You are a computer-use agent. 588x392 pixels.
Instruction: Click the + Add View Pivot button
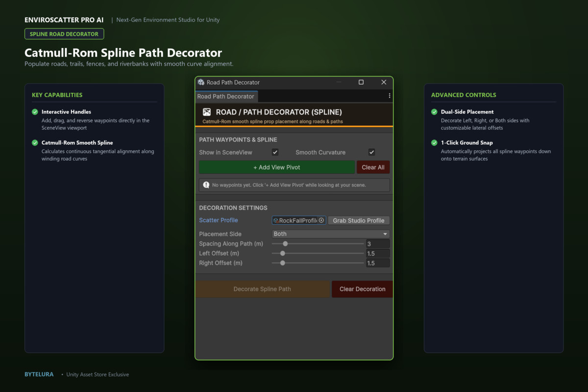coord(277,167)
